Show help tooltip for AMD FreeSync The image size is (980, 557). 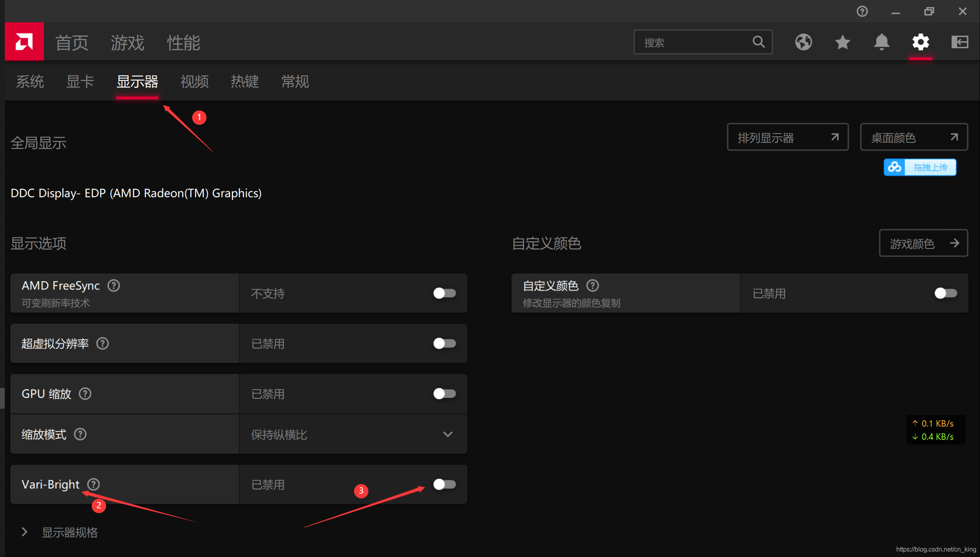coord(114,285)
